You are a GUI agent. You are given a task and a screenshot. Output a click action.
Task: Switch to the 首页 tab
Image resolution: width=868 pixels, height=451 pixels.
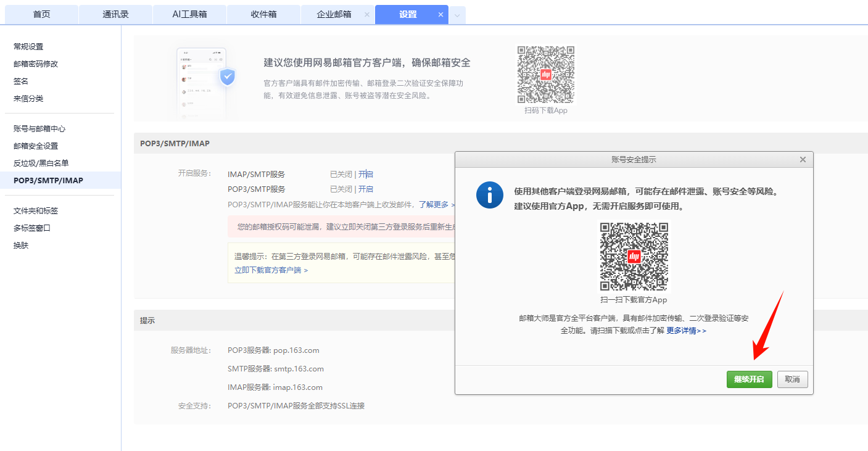42,14
